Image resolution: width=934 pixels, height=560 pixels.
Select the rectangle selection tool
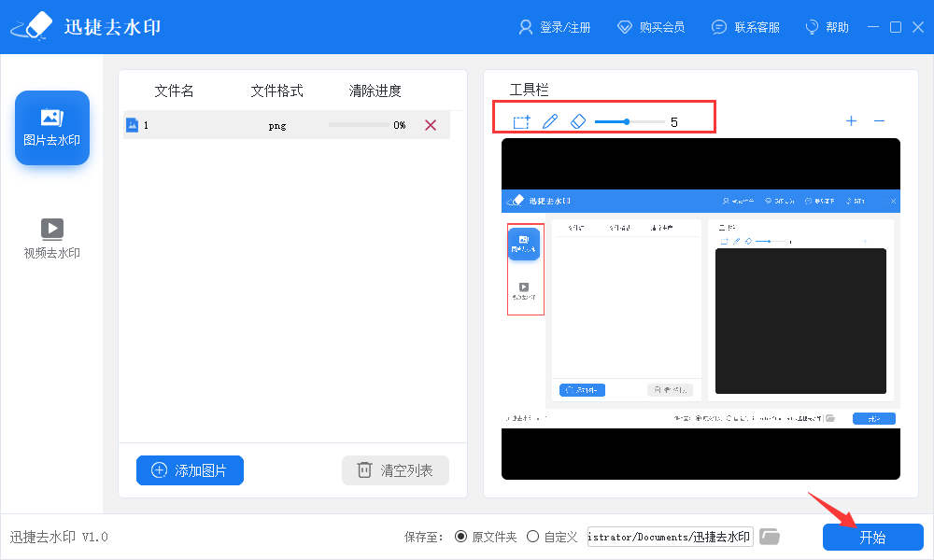pyautogui.click(x=521, y=122)
